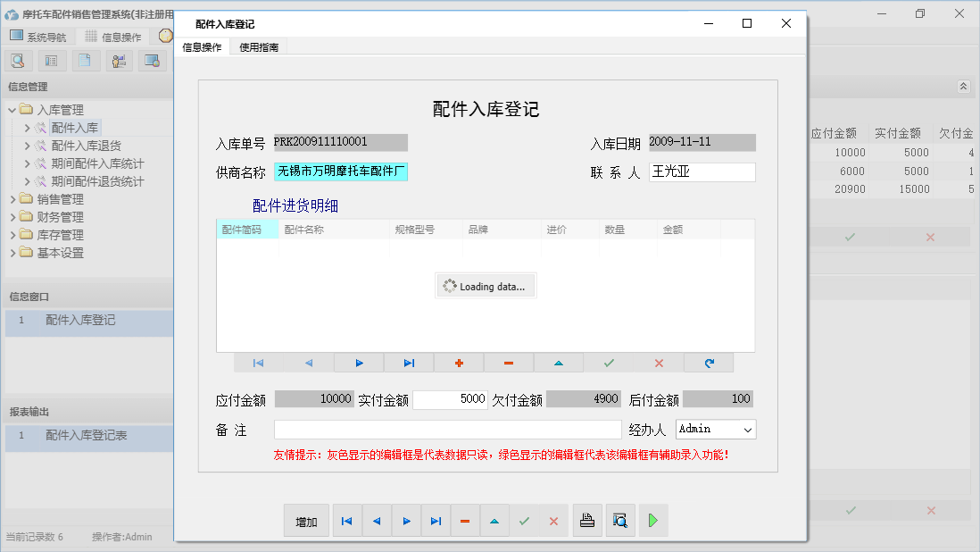Click the last-record navigation icon at bottom toolbar

(436, 520)
